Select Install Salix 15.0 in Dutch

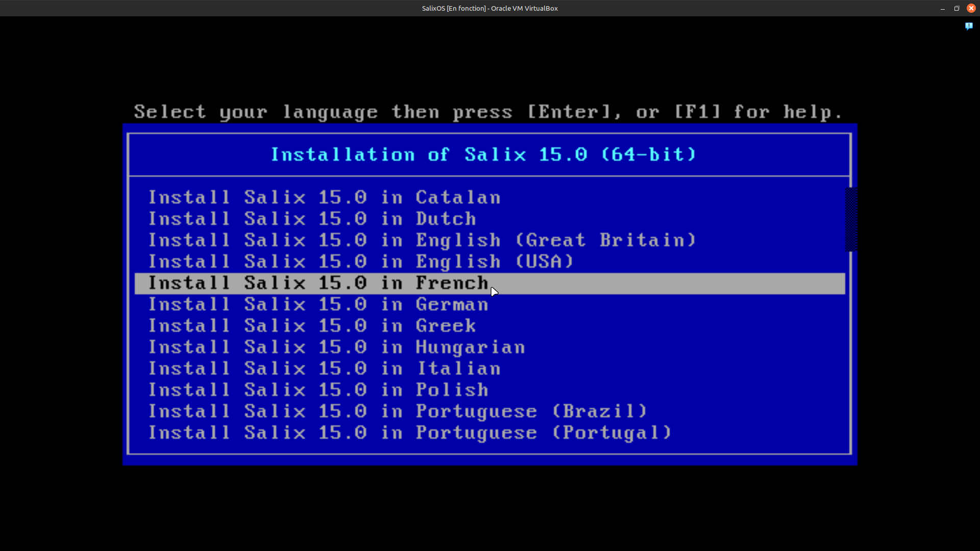[x=312, y=219]
